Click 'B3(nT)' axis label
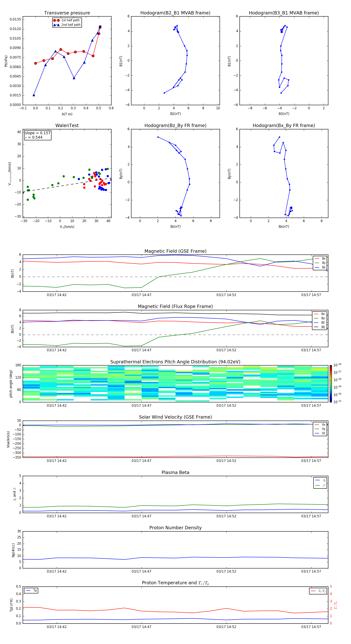 click(x=284, y=114)
